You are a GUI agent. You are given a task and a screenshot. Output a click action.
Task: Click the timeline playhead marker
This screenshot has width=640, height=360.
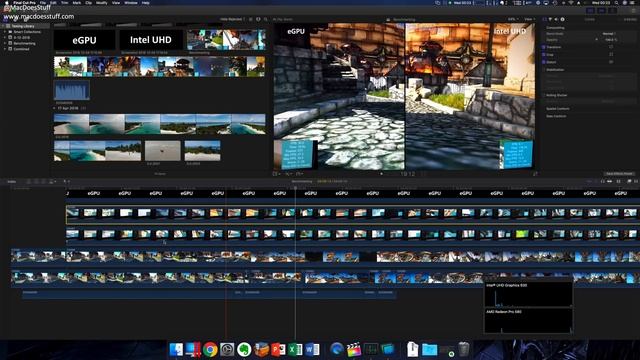[x=295, y=188]
